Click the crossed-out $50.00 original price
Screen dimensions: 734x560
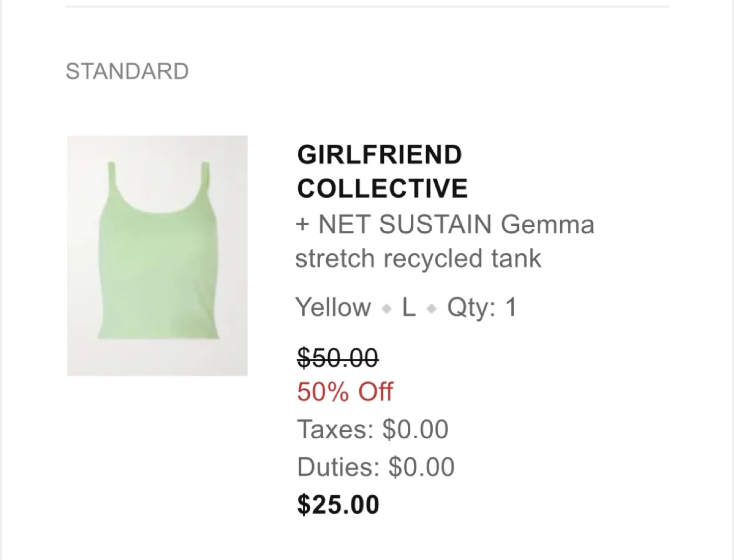(337, 357)
